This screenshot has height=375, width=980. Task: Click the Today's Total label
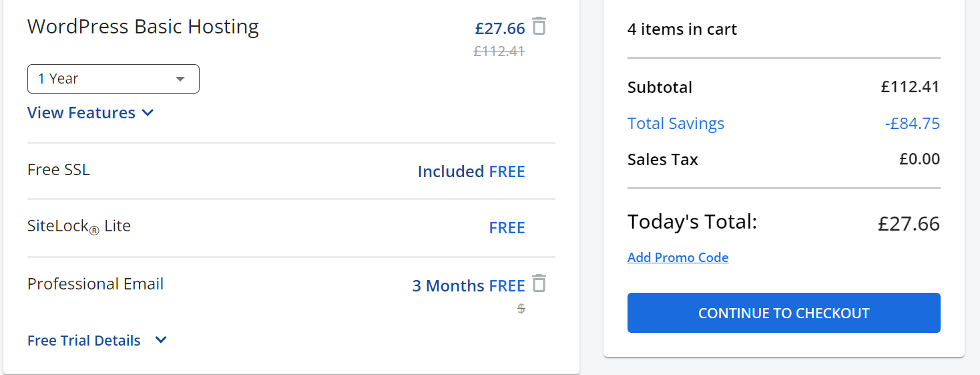click(692, 222)
